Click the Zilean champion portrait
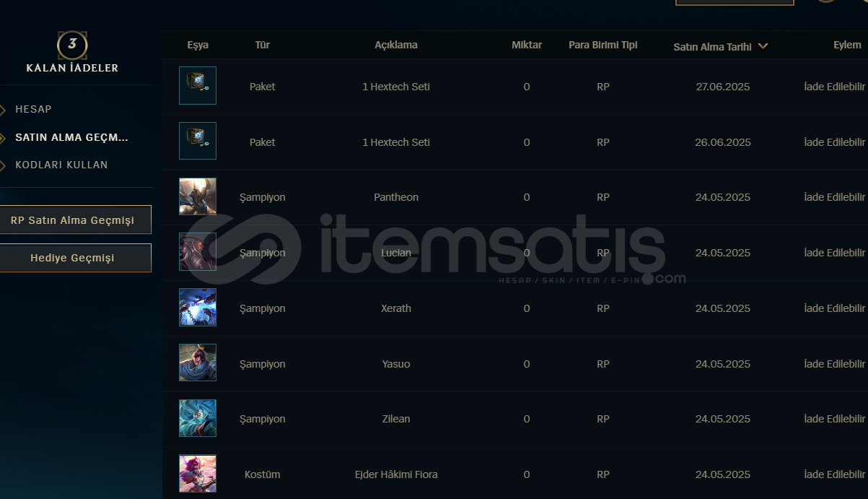 click(198, 418)
